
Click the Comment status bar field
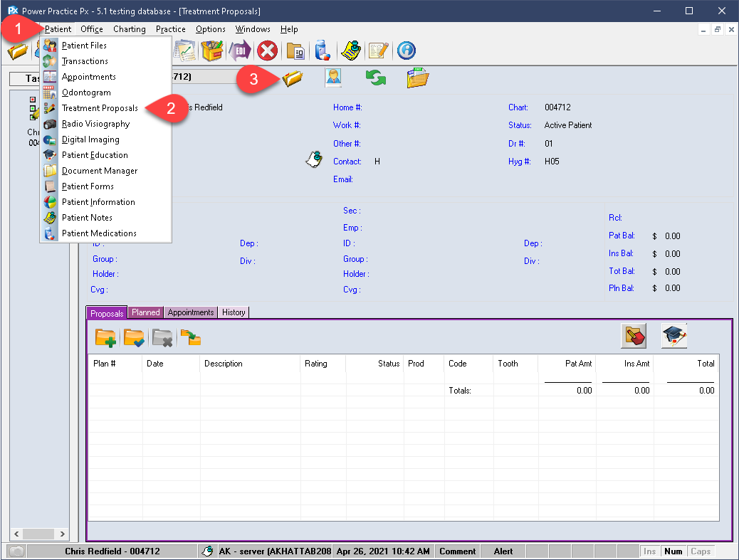point(457,551)
